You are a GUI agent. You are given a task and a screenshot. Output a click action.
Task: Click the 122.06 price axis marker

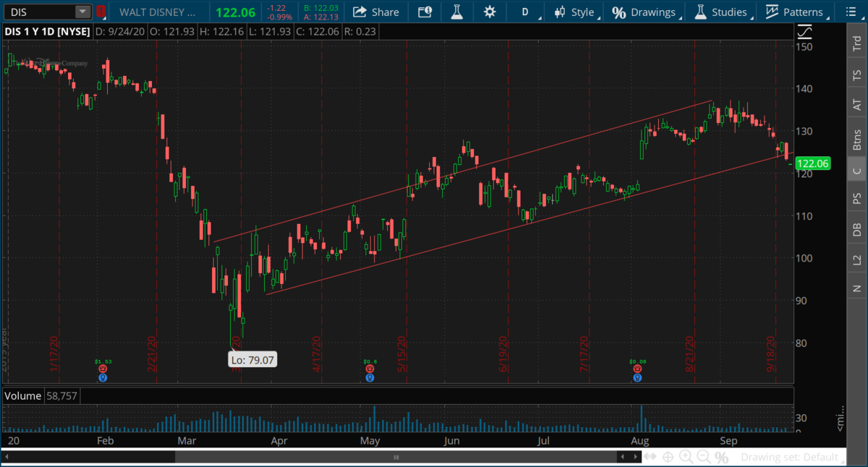click(x=812, y=164)
